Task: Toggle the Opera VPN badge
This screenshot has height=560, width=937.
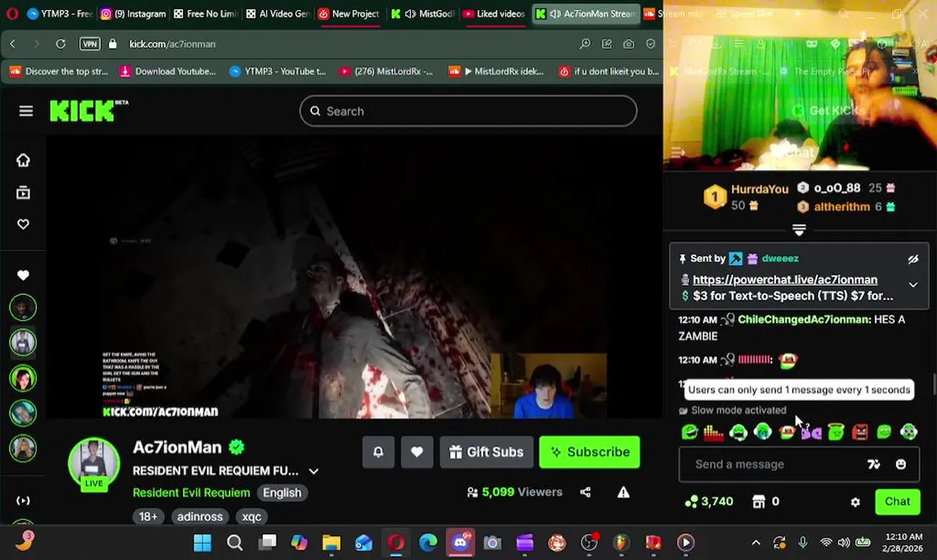Action: click(90, 44)
